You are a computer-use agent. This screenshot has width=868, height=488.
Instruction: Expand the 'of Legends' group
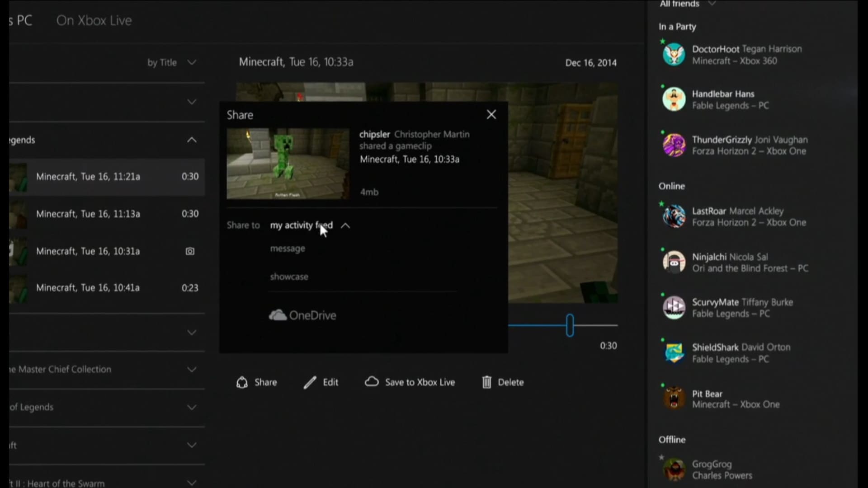pos(192,407)
